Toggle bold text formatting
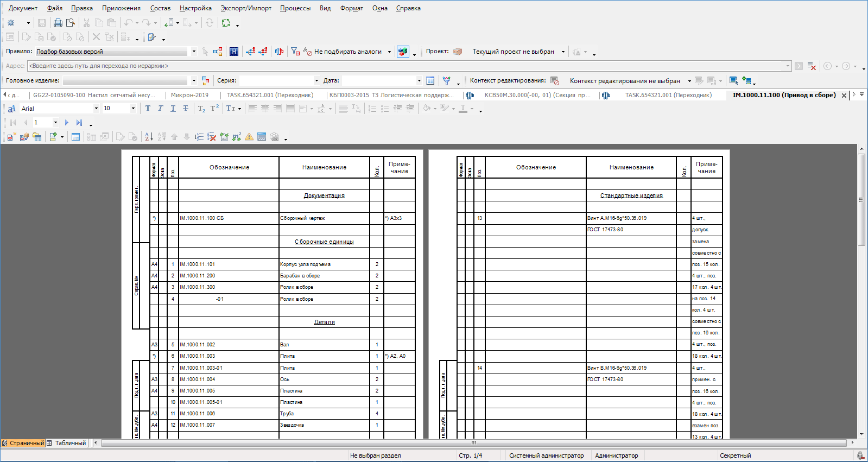This screenshot has width=868, height=462. (148, 109)
